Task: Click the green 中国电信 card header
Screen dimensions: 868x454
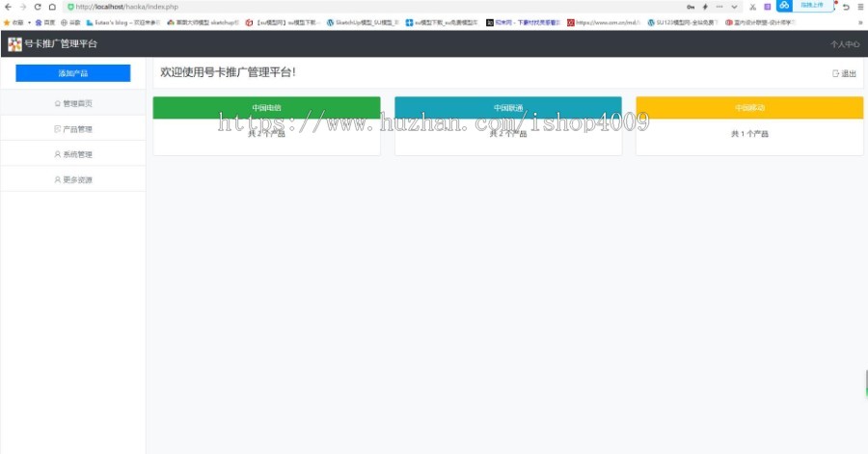Action: 267,107
